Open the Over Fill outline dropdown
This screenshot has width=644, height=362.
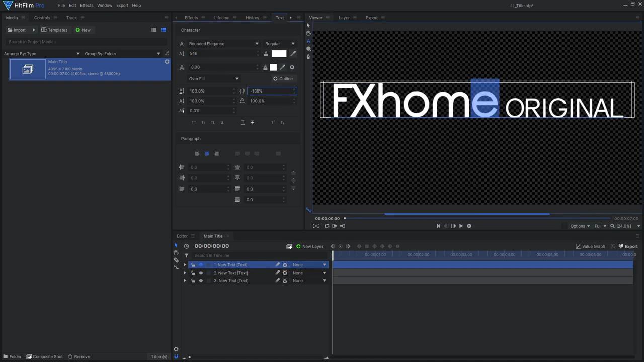pos(213,79)
